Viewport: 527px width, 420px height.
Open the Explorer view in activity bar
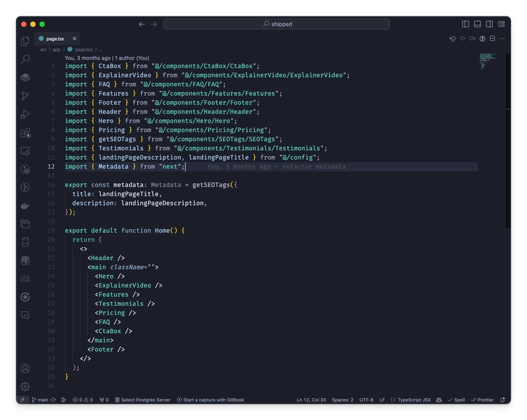25,41
